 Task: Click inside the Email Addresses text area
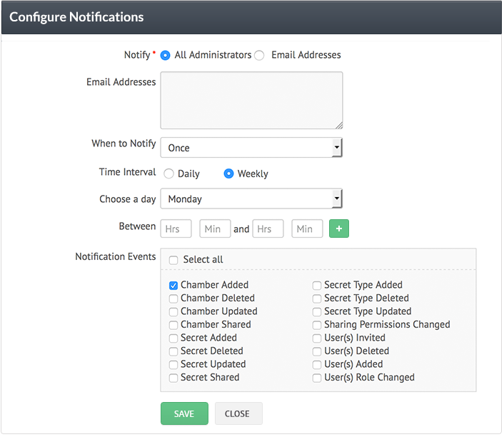(x=251, y=100)
